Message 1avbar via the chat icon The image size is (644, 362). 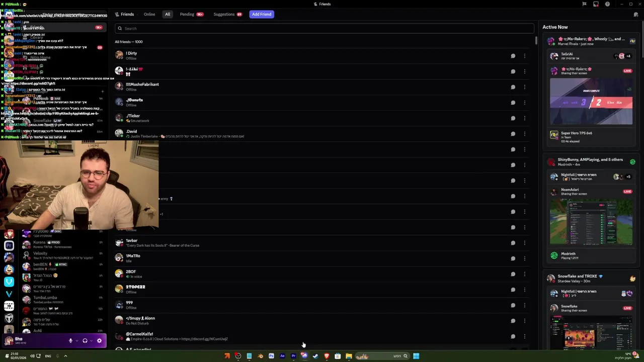pos(513,243)
